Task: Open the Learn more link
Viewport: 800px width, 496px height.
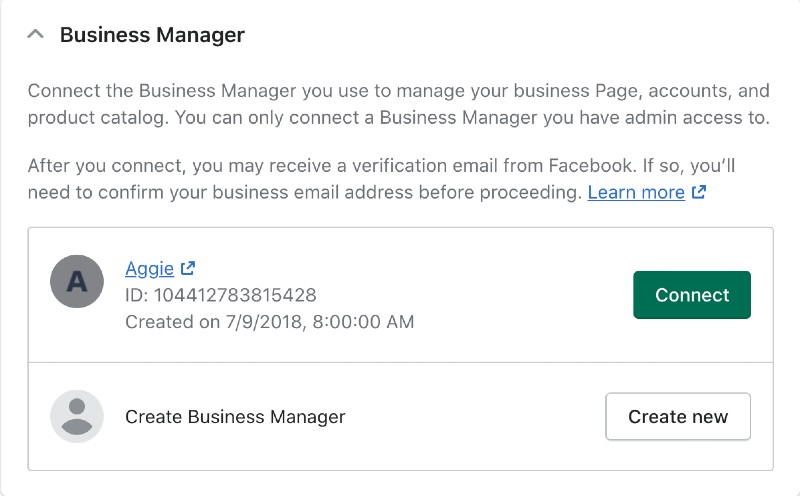Action: click(x=636, y=192)
